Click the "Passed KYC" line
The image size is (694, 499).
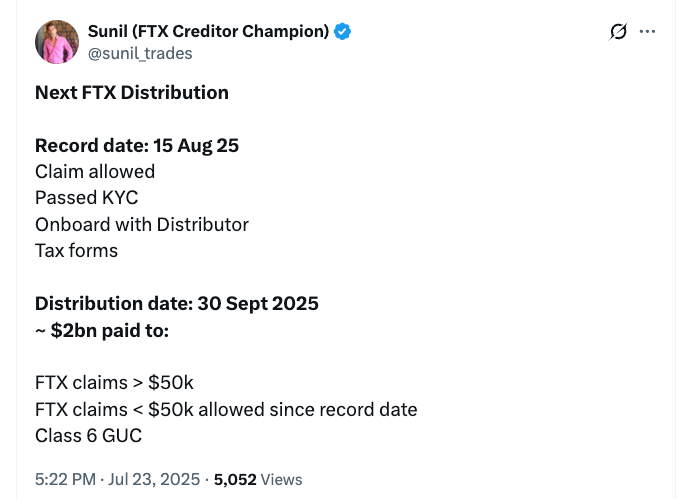click(86, 197)
